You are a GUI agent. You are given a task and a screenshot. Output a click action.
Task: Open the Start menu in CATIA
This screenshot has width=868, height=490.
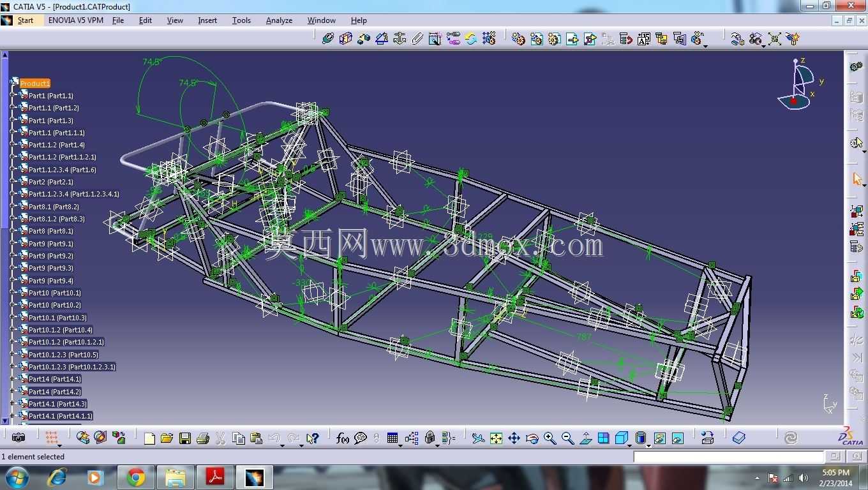point(26,20)
